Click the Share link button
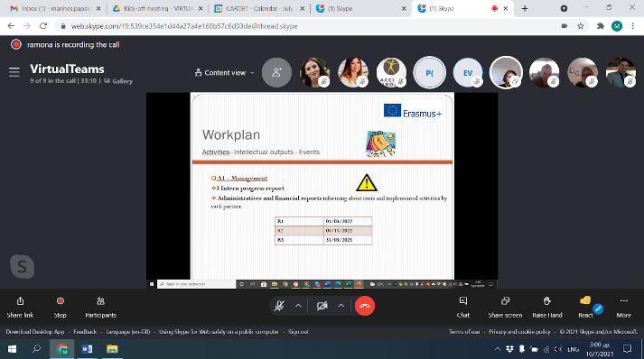This screenshot has height=359, width=644. 20,308
